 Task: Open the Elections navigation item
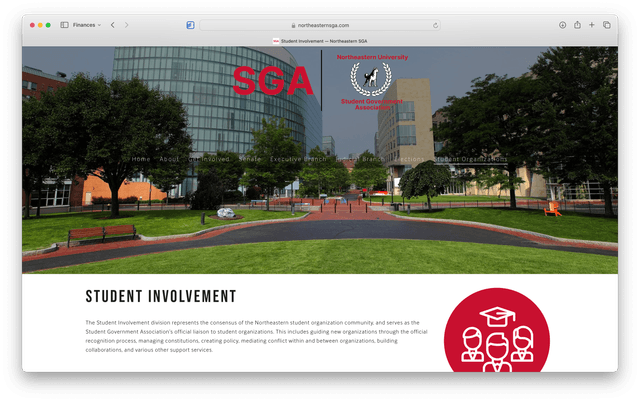point(409,159)
